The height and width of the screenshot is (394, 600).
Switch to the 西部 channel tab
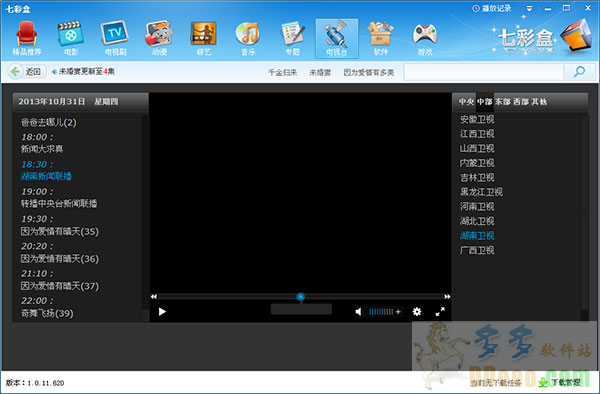click(521, 101)
